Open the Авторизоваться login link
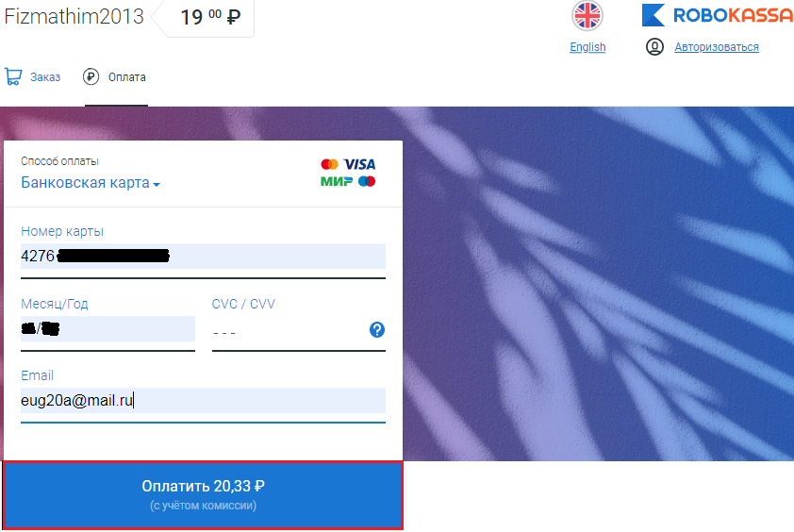794x532 pixels. (x=717, y=47)
